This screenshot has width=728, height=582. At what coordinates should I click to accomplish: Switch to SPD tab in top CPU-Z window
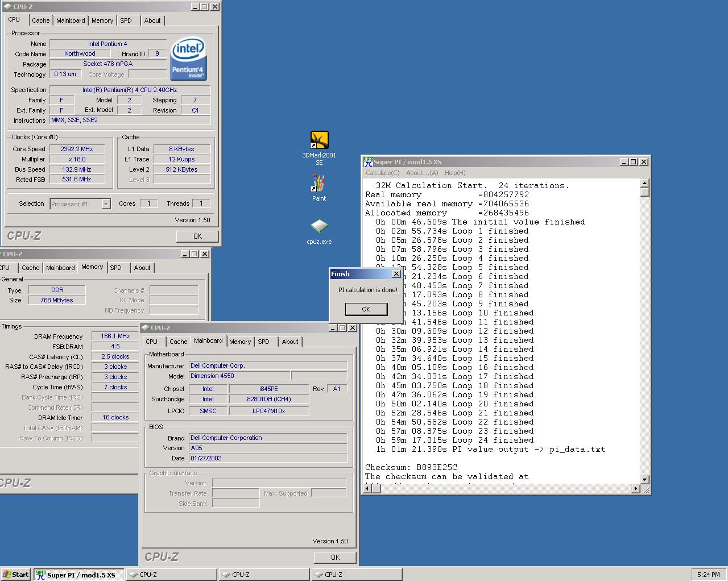pos(126,20)
